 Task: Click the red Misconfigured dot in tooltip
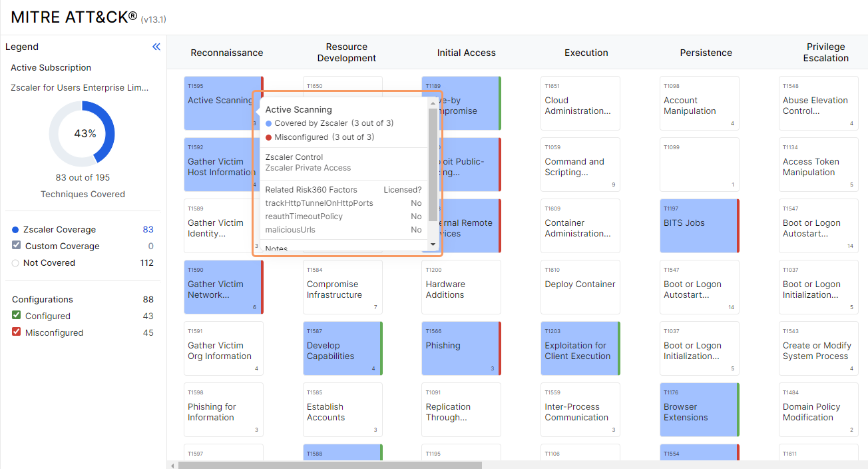(269, 137)
